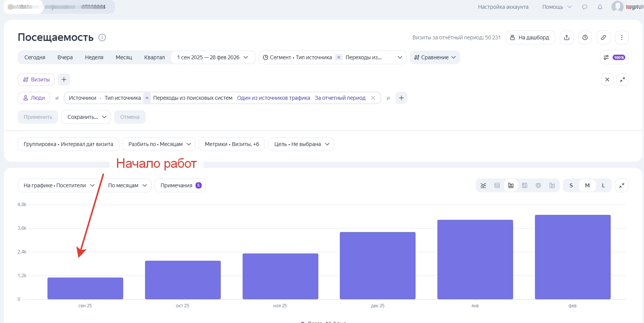Viewport: 644px width, 323px height.
Task: Click the export report icon
Action: [x=567, y=37]
